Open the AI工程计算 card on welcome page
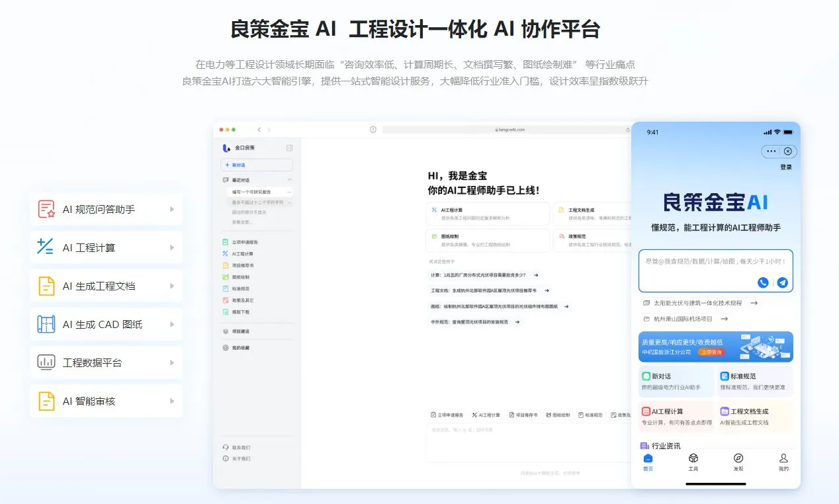839x504 pixels. click(x=488, y=214)
